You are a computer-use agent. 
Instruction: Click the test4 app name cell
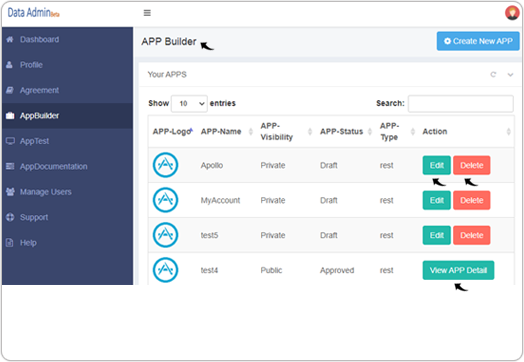(x=209, y=270)
